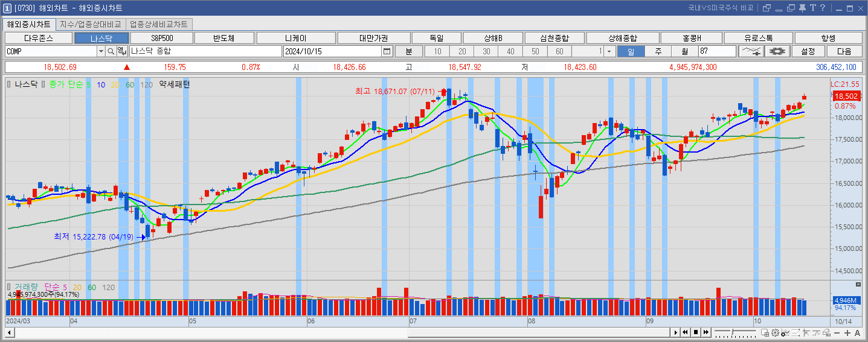The width and height of the screenshot is (868, 342).
Task: Select the 반도체 index button
Action: (x=223, y=38)
